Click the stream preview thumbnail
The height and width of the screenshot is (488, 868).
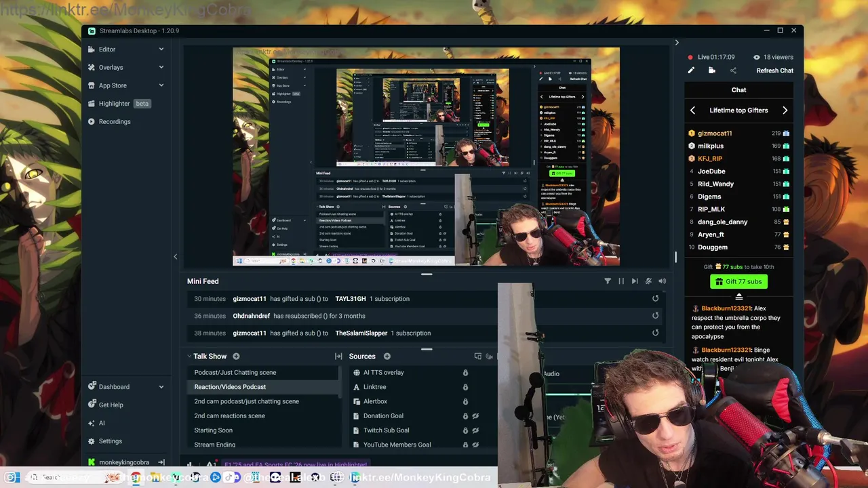pyautogui.click(x=426, y=157)
